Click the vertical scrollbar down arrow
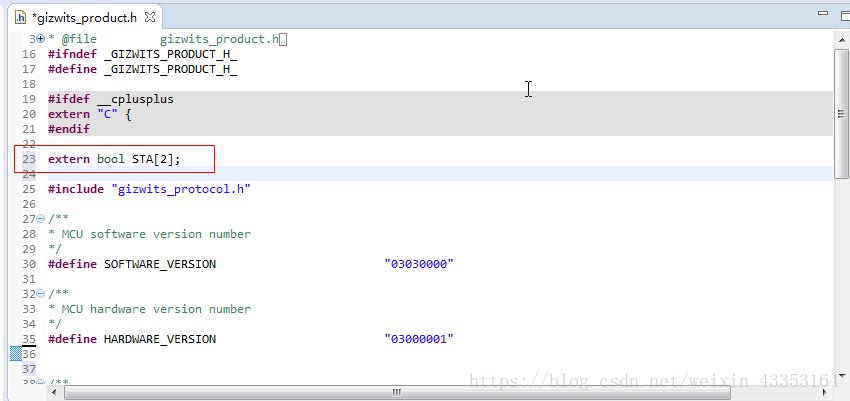850x401 pixels. (841, 375)
